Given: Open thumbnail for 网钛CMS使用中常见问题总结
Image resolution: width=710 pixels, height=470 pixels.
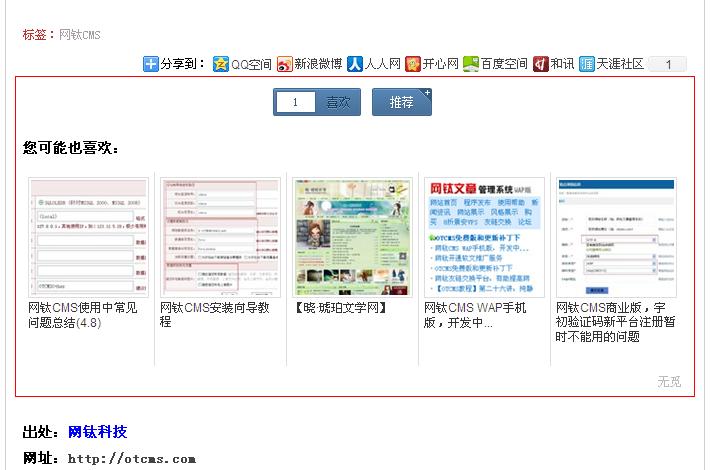Looking at the screenshot, I should (89, 238).
